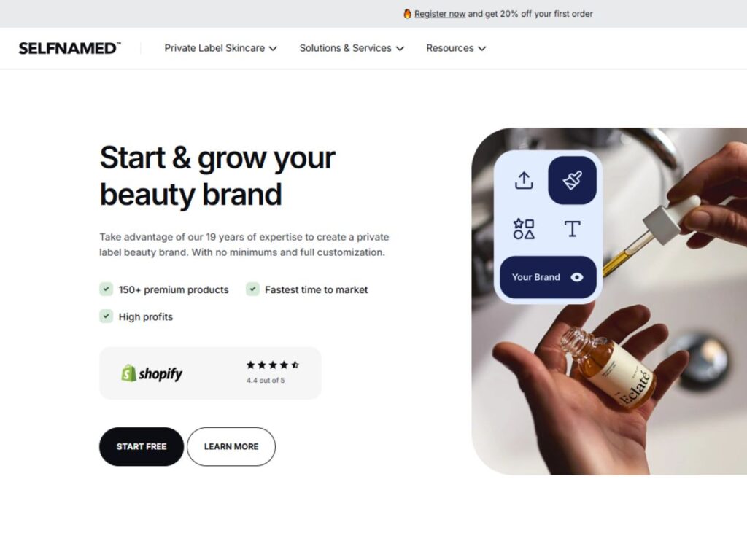The width and height of the screenshot is (747, 560).
Task: Click the Eclaté serum bottle image
Action: (609, 368)
